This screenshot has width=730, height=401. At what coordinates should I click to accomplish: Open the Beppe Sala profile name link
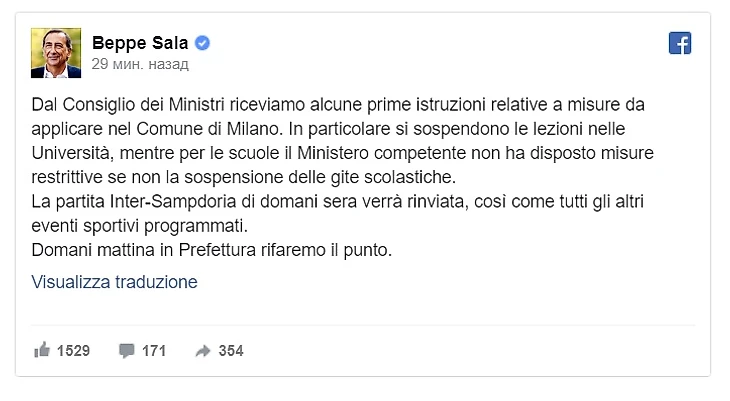[x=140, y=43]
